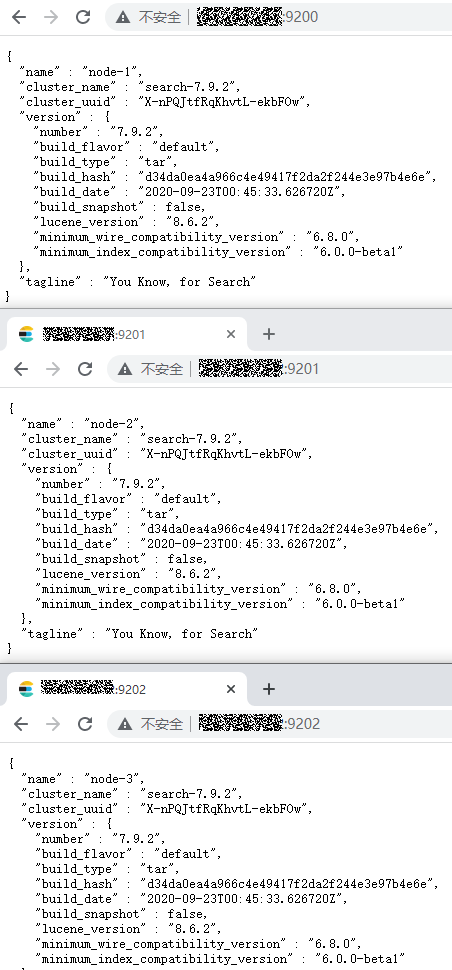
Task: Open a new tab beside the :9201 tab
Action: (x=268, y=334)
